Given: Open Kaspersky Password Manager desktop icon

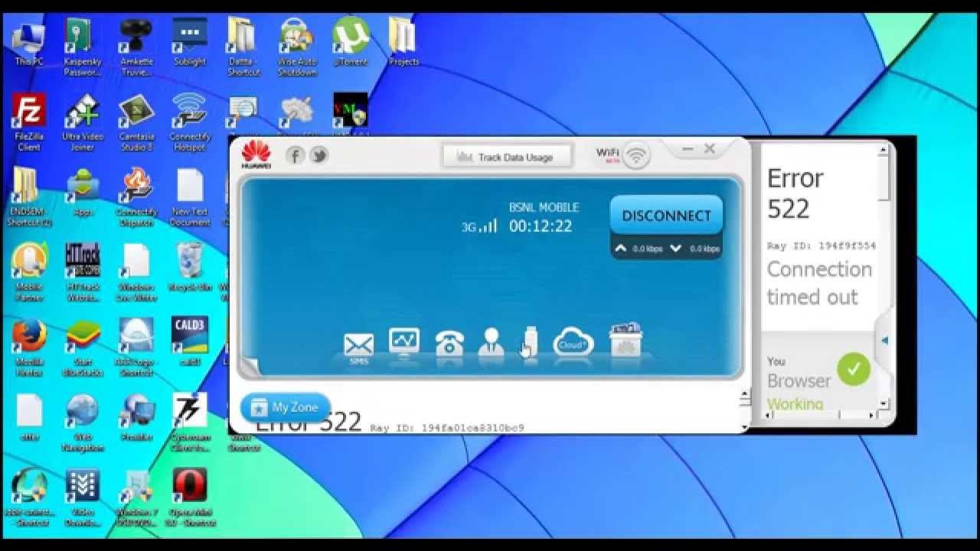Looking at the screenshot, I should [x=83, y=47].
